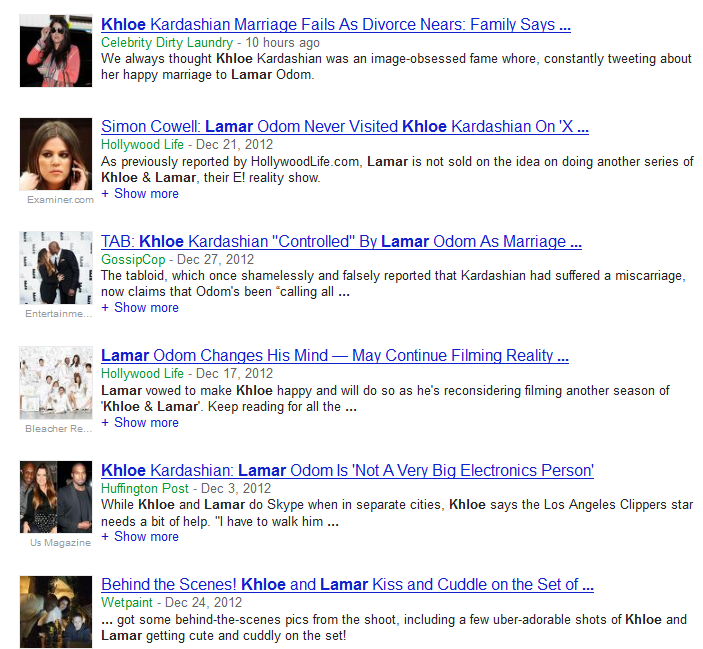
Task: Click Wetpaint article's behind-the-scenes thumbnail
Action: (56, 612)
